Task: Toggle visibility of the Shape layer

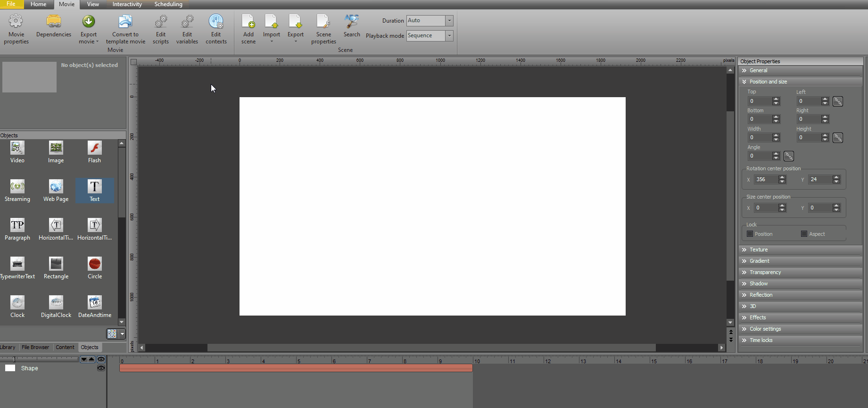Action: click(x=101, y=368)
